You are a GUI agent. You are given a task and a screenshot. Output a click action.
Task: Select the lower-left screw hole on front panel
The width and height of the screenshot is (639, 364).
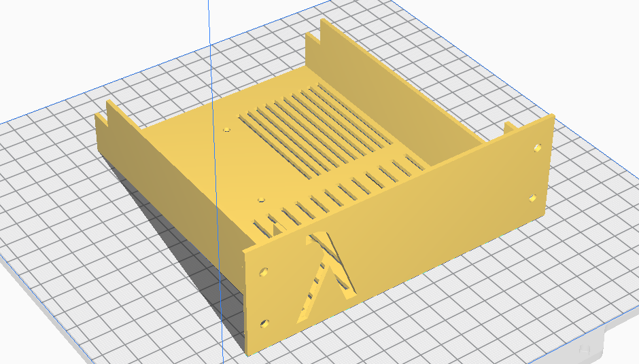coord(264,324)
